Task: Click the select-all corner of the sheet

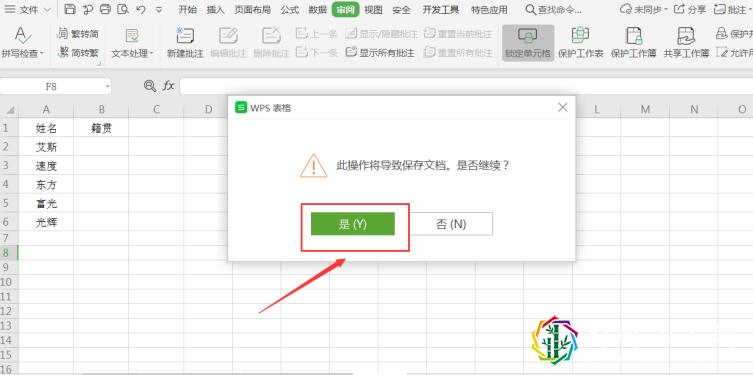Action: coord(9,110)
